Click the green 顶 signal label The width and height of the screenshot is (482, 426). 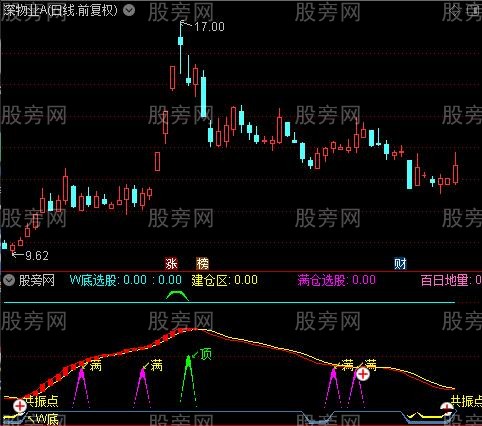tap(206, 354)
